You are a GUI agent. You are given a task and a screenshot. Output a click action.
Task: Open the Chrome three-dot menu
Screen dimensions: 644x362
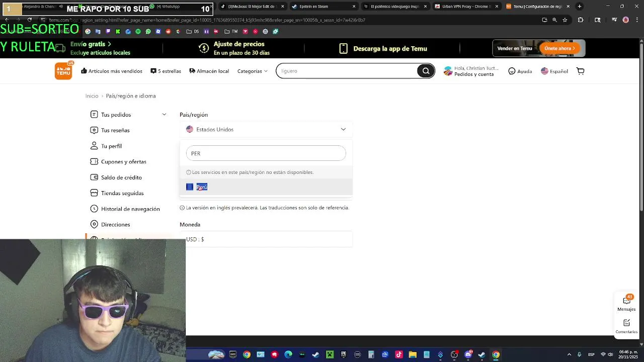[636, 20]
